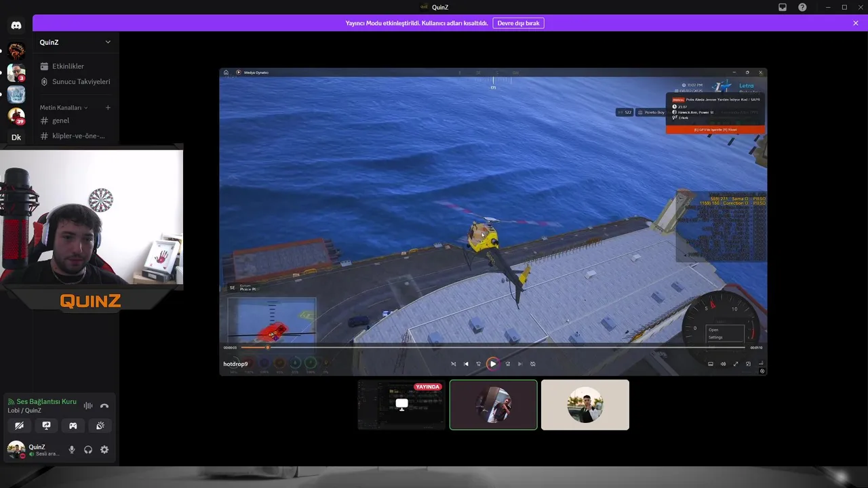Open Sunucu Takviyeleri (Server Boosts)
Image resolution: width=868 pixels, height=488 pixels.
(76, 81)
